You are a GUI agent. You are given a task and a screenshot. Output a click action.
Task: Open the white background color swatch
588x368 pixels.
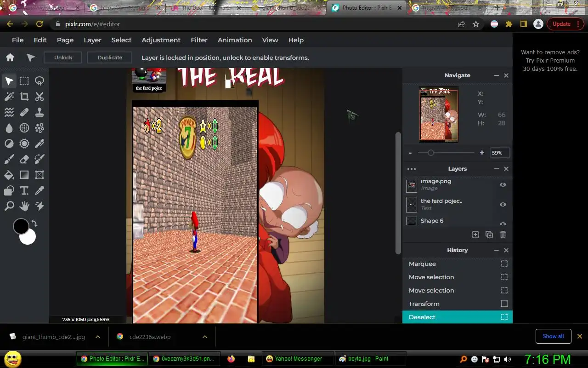28,238
